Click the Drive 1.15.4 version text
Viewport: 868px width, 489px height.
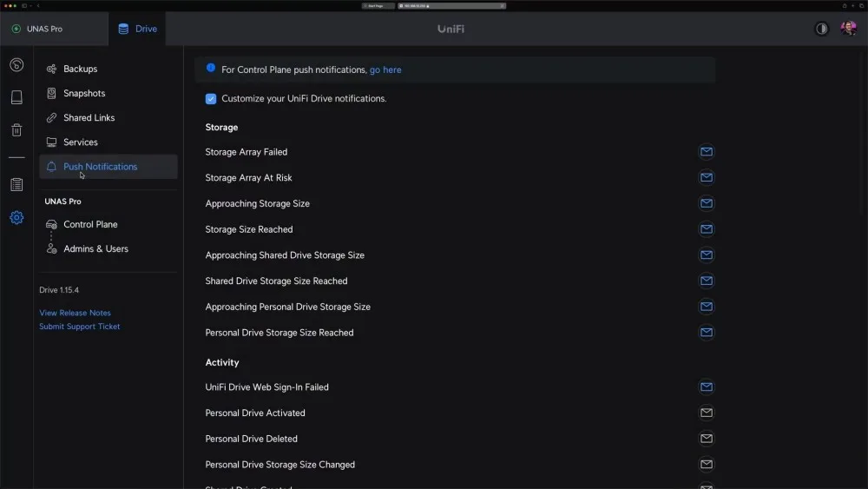[59, 289]
